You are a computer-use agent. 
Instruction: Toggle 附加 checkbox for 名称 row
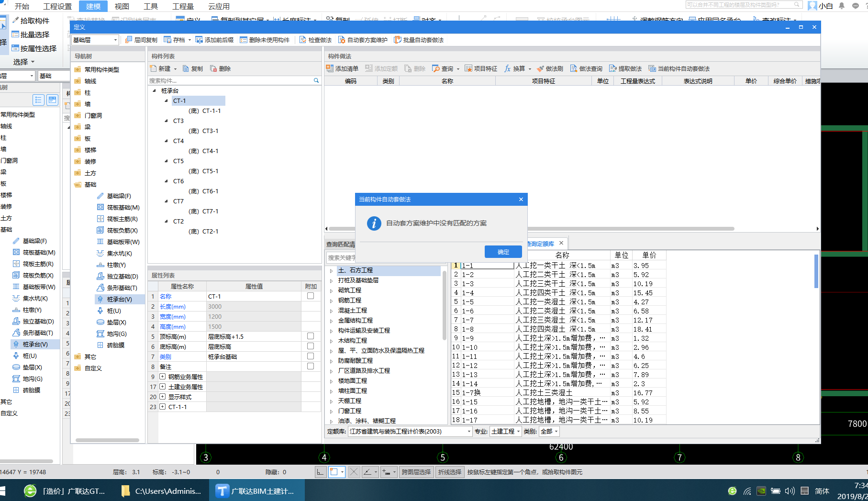tap(311, 296)
